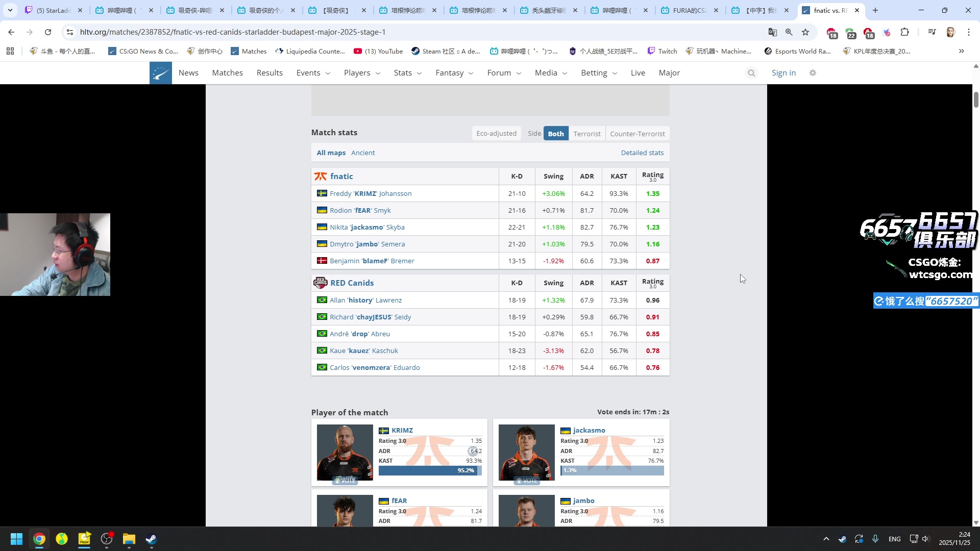The height and width of the screenshot is (551, 980).
Task: Open the HLTV search icon
Action: [x=751, y=73]
